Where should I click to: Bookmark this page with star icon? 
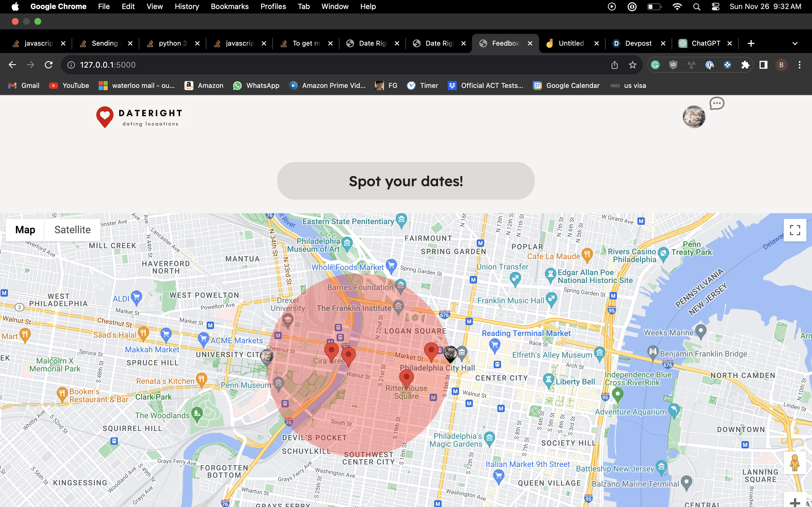(x=632, y=65)
